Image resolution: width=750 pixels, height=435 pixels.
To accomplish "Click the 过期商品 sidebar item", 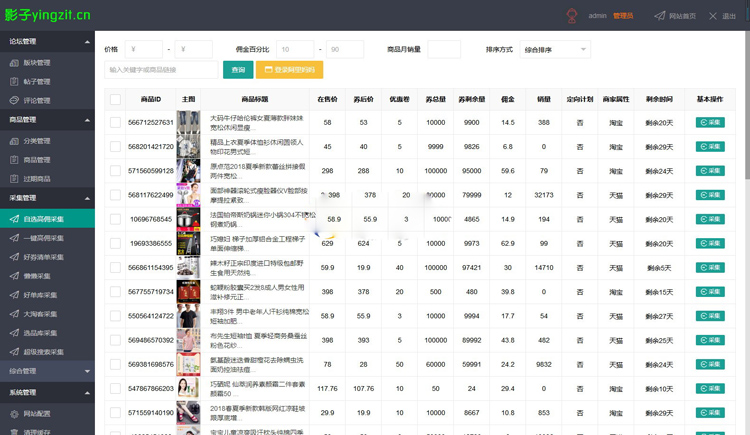I will tap(36, 179).
